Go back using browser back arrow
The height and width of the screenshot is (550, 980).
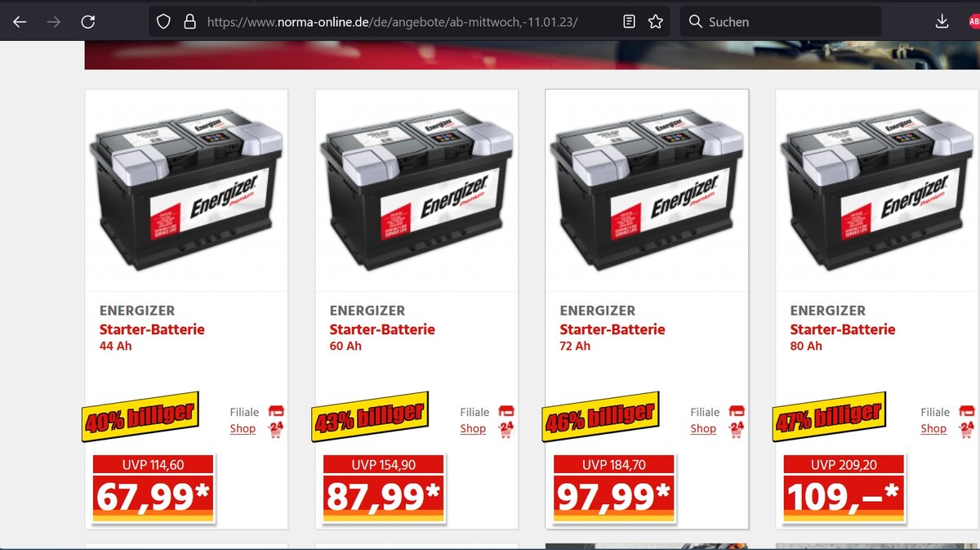(x=20, y=22)
